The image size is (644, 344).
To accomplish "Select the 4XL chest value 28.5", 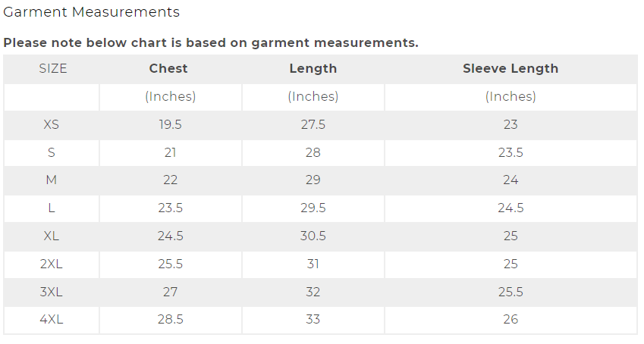I will 170,319.
